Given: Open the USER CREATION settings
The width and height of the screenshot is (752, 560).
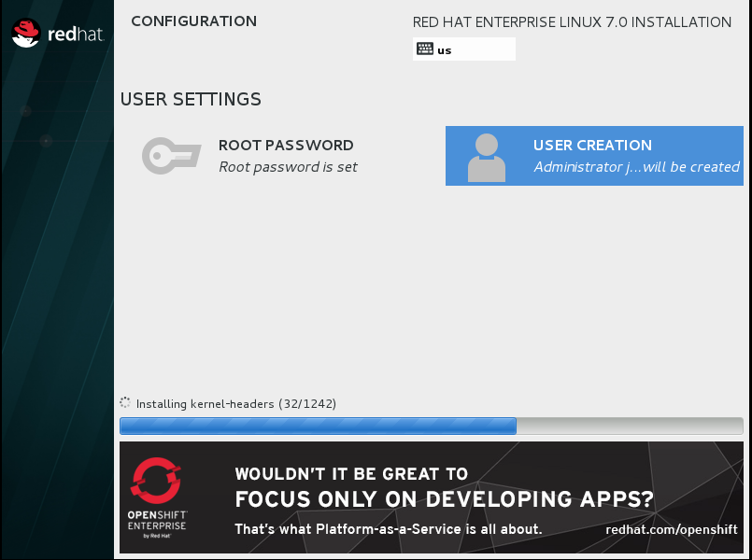Looking at the screenshot, I should coord(594,156).
